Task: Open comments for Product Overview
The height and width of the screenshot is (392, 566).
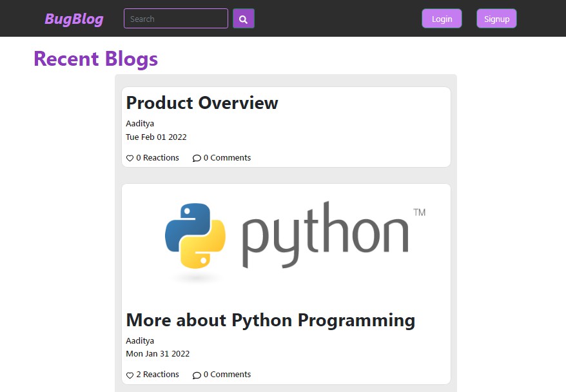Action: (222, 157)
